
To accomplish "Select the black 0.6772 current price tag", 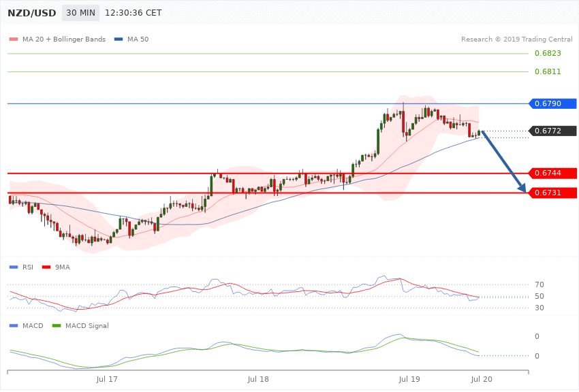I will pos(553,131).
